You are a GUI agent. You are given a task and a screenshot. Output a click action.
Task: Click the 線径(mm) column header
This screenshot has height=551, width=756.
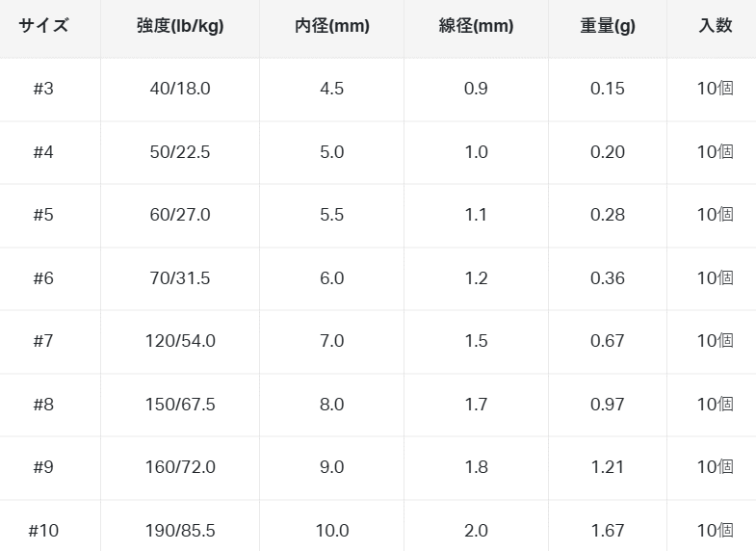476,26
